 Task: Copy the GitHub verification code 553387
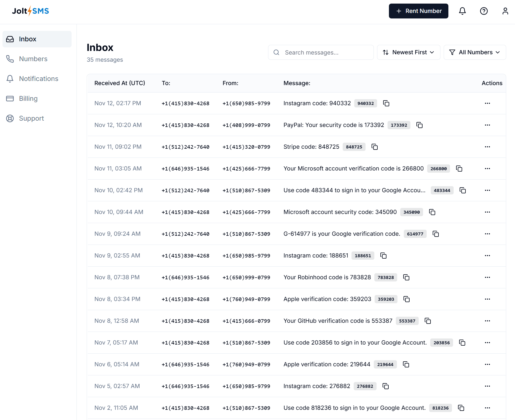(x=428, y=321)
